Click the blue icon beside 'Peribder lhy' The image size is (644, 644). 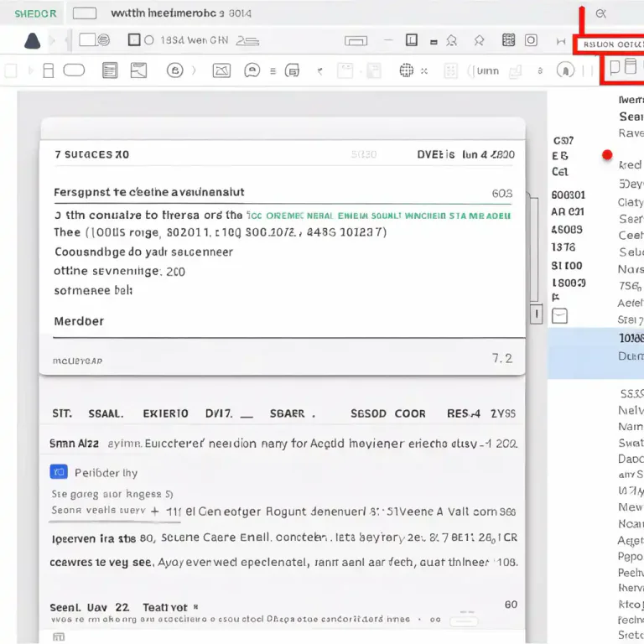(x=59, y=472)
